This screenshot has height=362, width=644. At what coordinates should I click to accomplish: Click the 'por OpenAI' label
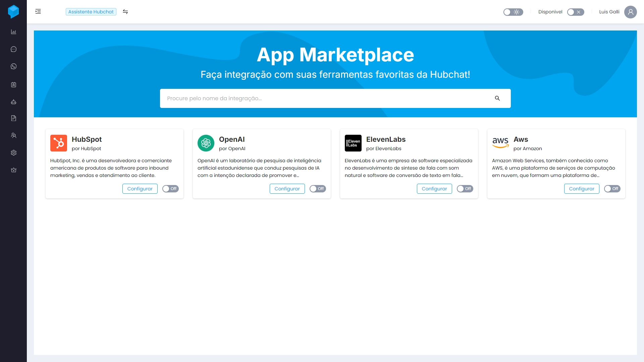tap(232, 148)
